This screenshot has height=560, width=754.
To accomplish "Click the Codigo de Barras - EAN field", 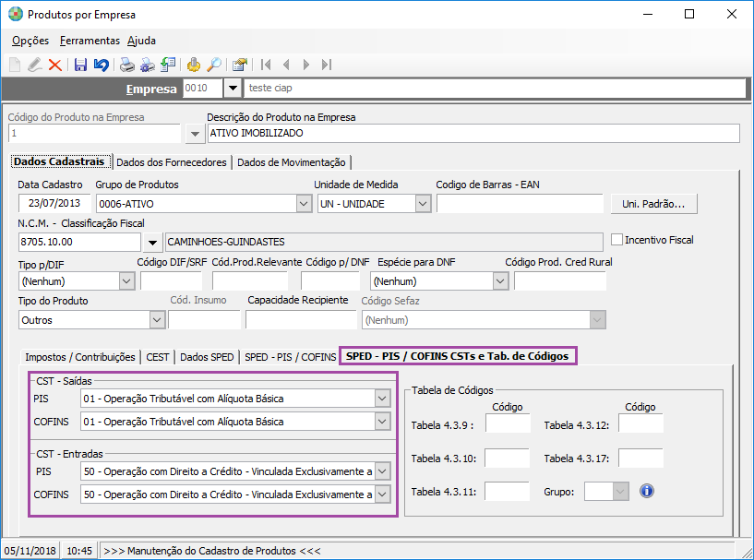I will pos(520,203).
